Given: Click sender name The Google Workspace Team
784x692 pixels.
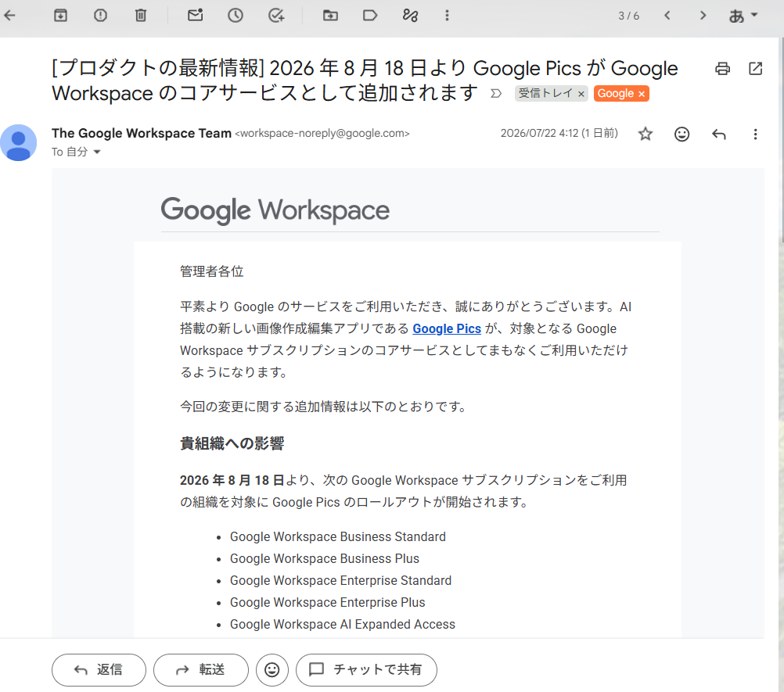Looking at the screenshot, I should tap(142, 134).
